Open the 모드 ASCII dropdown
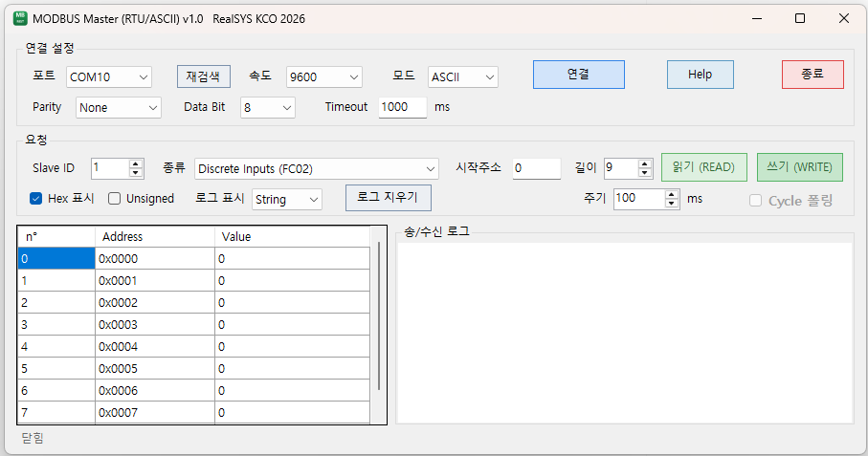Viewport: 868px width, 456px height. (x=463, y=76)
